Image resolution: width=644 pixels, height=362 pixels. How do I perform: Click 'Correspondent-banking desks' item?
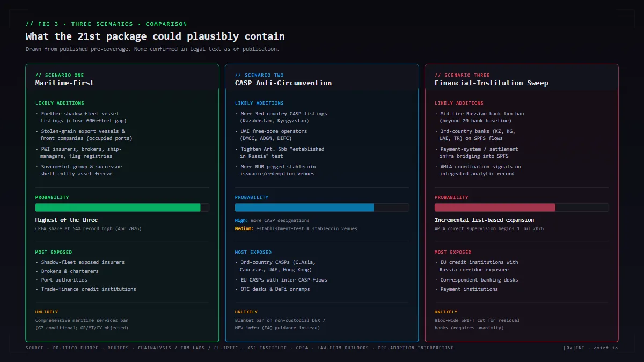pyautogui.click(x=477, y=280)
